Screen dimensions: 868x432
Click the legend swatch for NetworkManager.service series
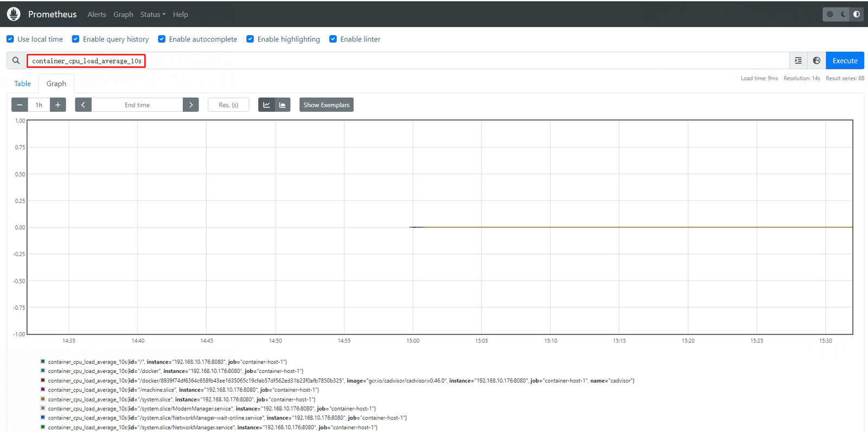coord(43,427)
